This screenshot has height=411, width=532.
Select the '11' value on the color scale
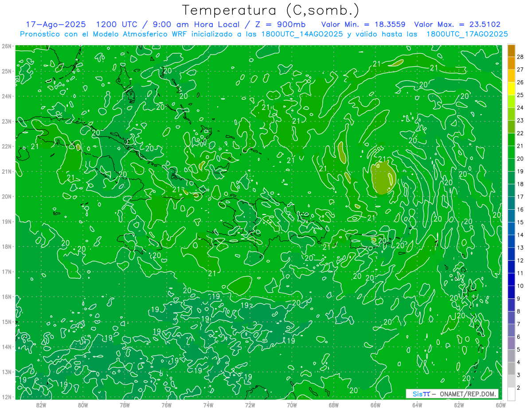point(520,273)
